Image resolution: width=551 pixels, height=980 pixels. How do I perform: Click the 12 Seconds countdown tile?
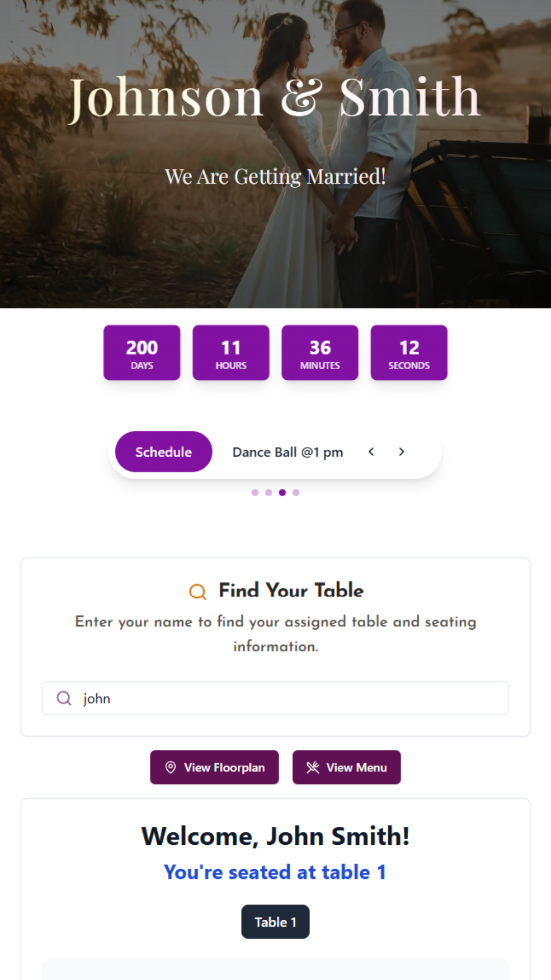[409, 352]
